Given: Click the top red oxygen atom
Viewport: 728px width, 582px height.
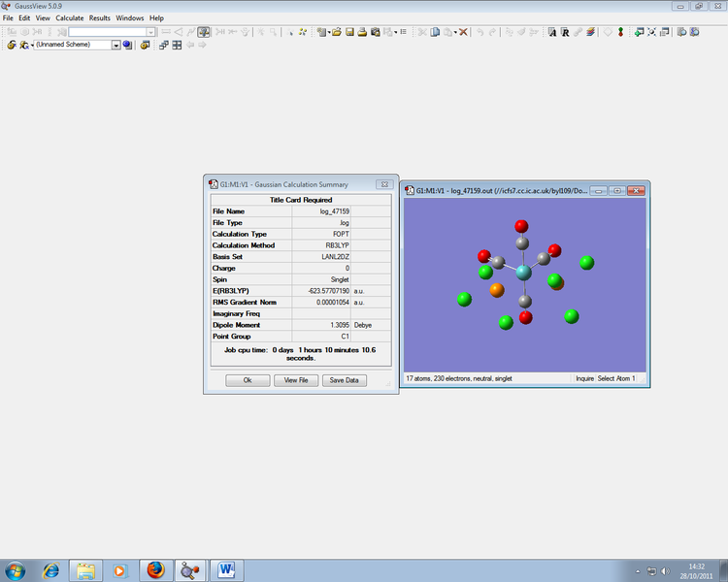Looking at the screenshot, I should tap(521, 226).
